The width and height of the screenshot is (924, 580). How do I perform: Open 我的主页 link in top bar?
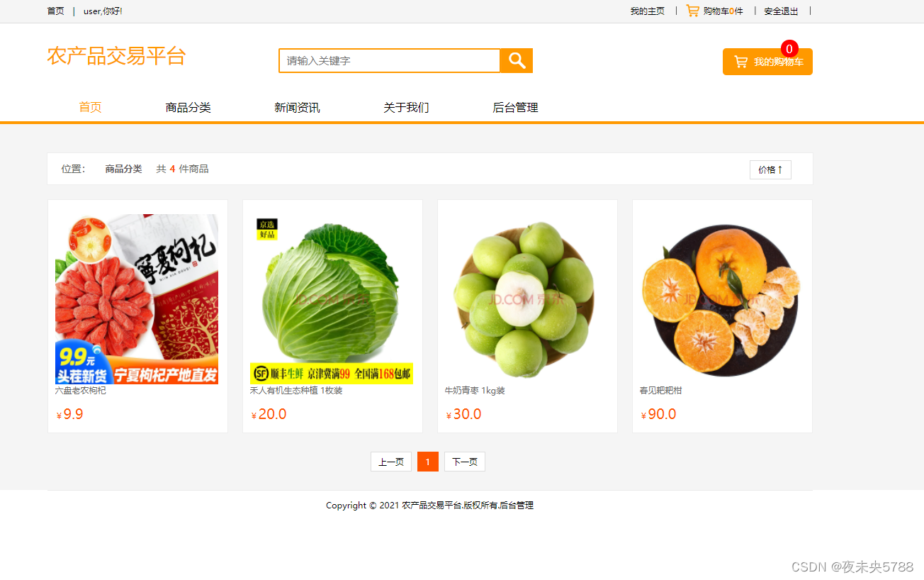pyautogui.click(x=648, y=11)
